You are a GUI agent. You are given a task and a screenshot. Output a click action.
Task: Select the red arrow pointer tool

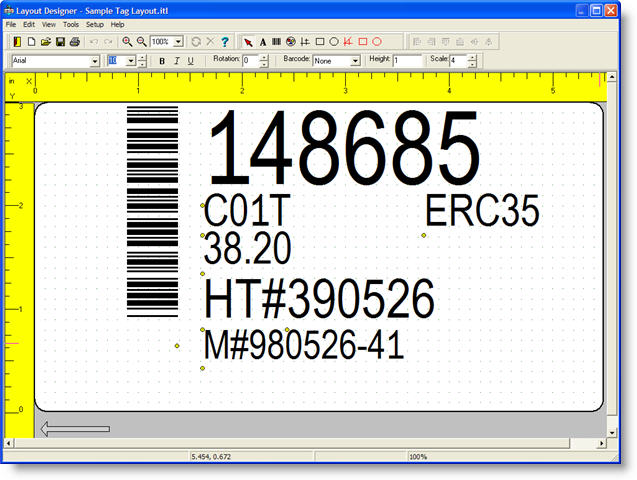point(248,42)
